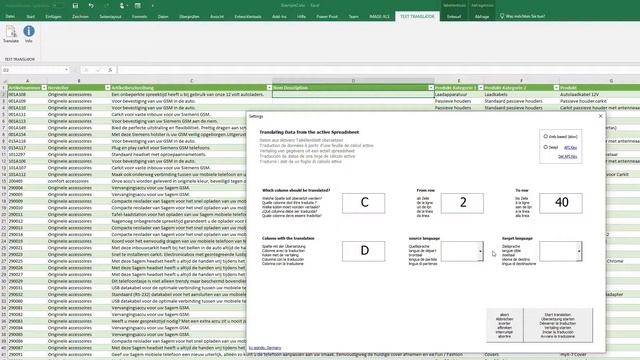The image size is (640, 360).
Task: Open the filter dropdown of the Item Description column
Action: click(431, 88)
